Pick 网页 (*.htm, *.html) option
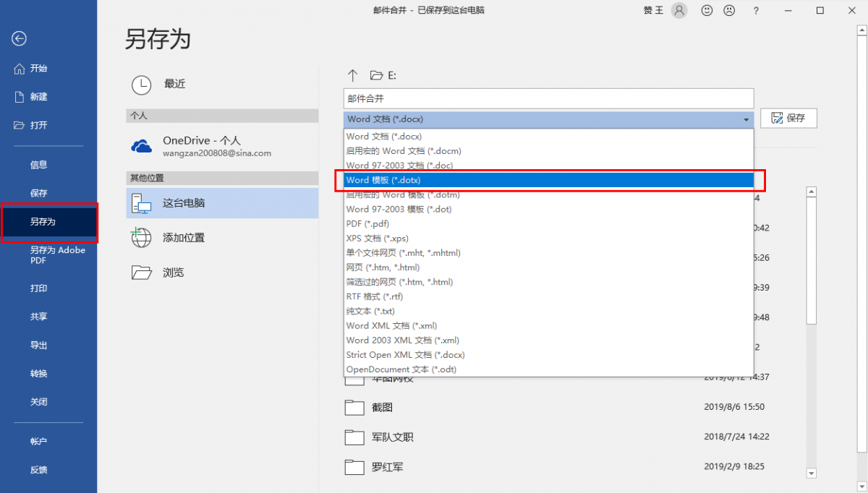Screen dimensions: 868x493 click(549, 267)
